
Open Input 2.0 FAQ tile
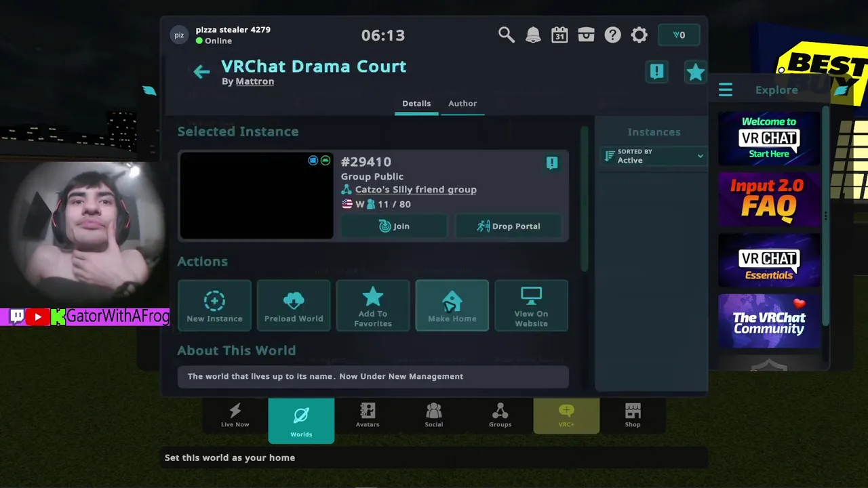pyautogui.click(x=769, y=199)
